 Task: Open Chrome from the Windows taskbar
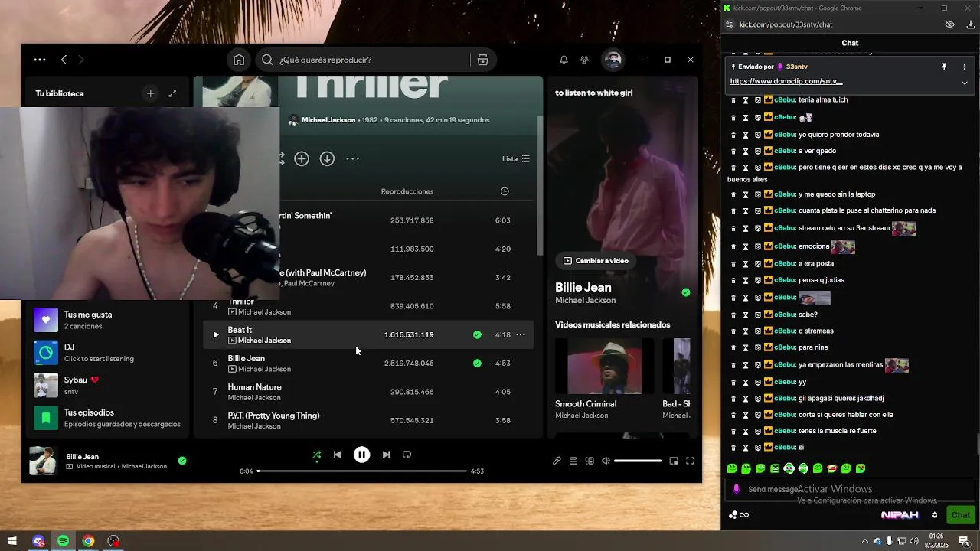point(88,541)
